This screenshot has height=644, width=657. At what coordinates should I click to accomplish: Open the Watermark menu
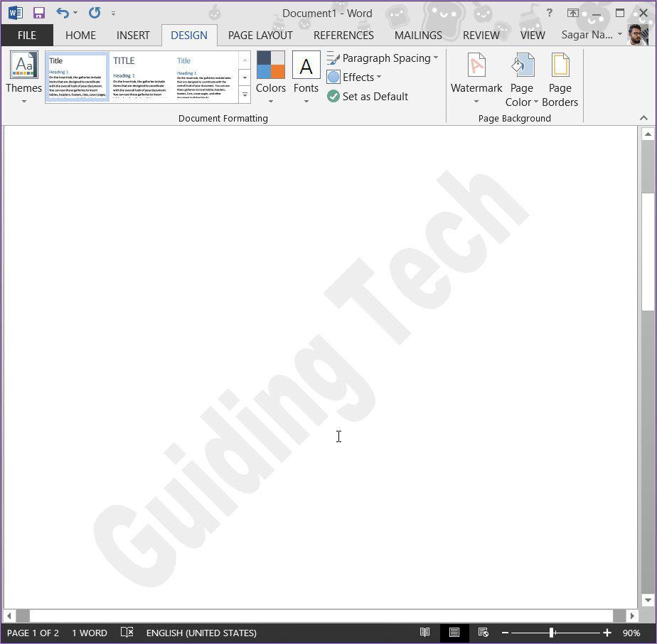pyautogui.click(x=476, y=77)
